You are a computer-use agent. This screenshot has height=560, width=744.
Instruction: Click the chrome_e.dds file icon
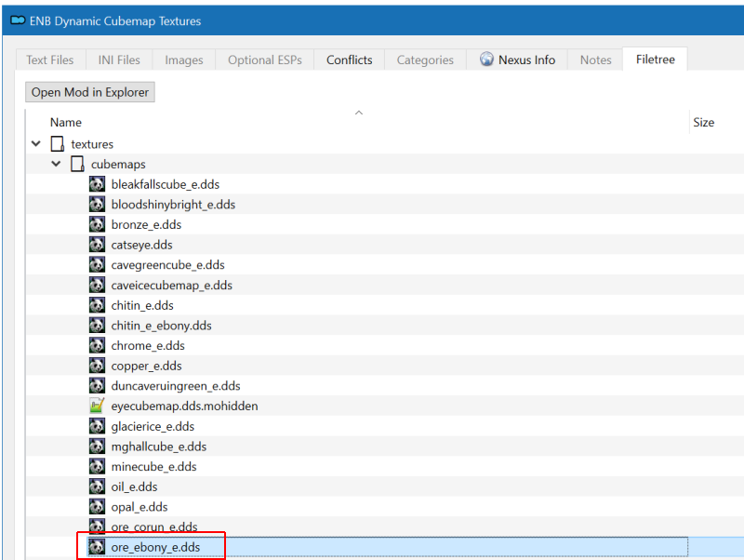coord(97,345)
